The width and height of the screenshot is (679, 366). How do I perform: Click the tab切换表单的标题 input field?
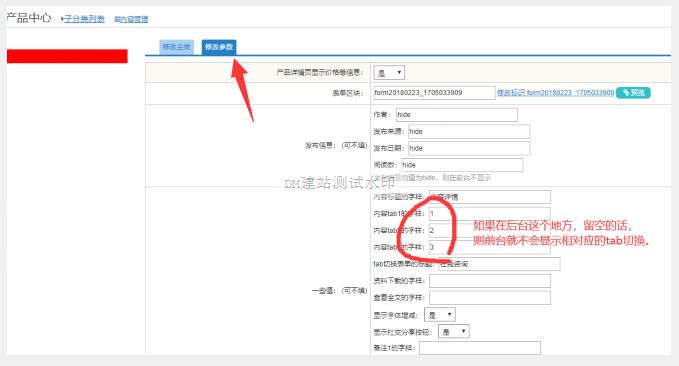pyautogui.click(x=499, y=264)
